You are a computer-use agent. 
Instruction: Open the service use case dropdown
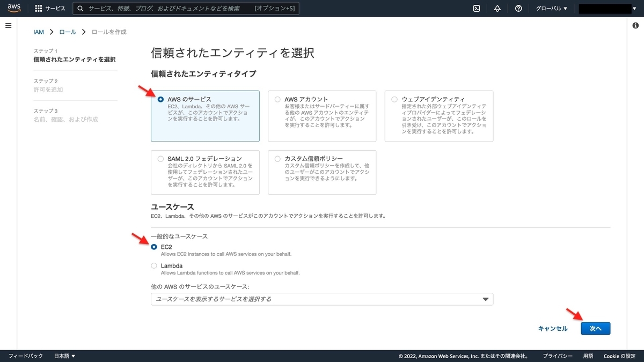point(322,299)
